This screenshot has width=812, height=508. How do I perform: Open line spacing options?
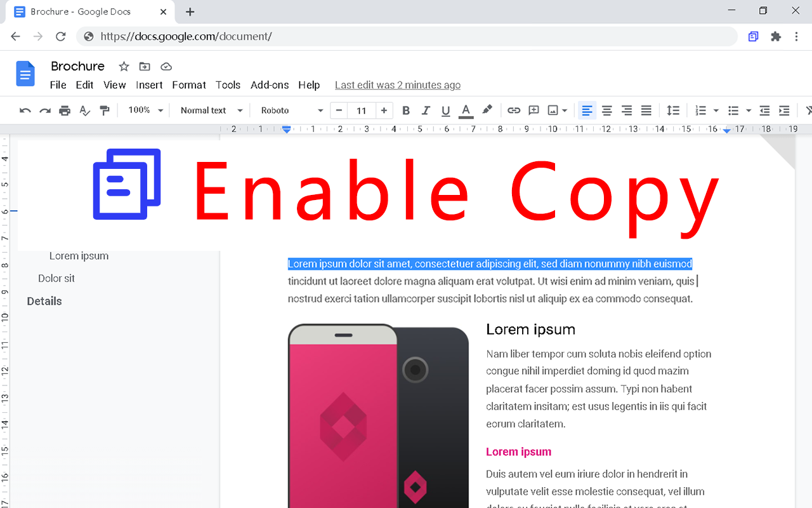[673, 110]
